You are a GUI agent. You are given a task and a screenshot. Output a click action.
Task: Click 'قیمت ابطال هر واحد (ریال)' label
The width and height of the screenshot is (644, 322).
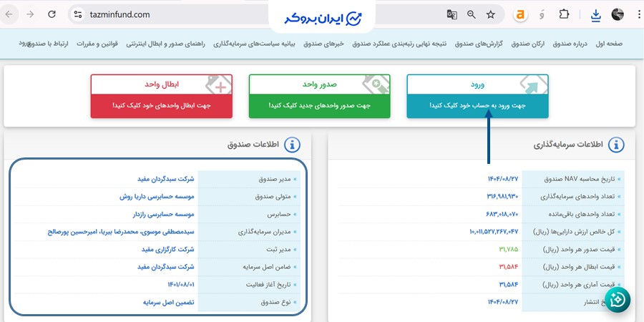click(579, 267)
